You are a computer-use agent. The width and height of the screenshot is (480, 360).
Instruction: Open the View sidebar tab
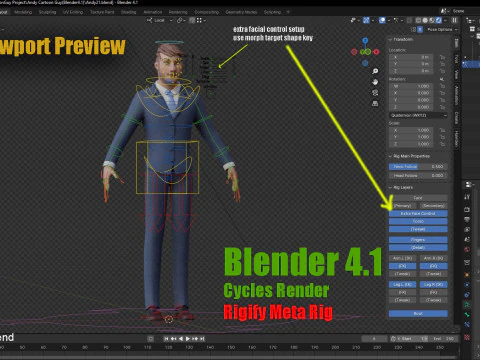point(456,74)
